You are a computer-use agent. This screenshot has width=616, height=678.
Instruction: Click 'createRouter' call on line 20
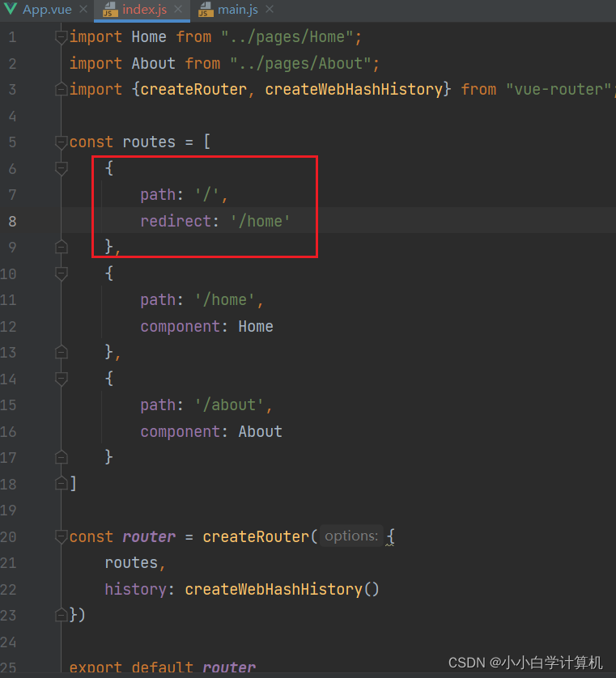click(256, 536)
